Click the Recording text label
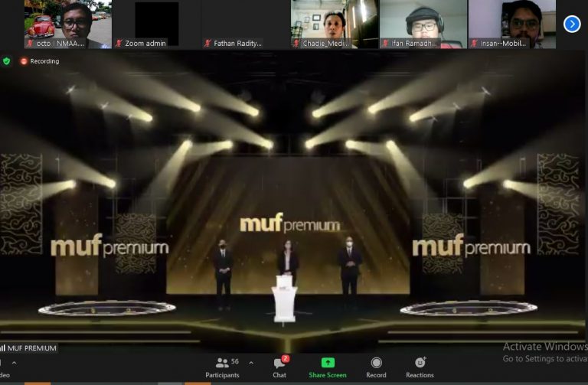 pos(44,61)
